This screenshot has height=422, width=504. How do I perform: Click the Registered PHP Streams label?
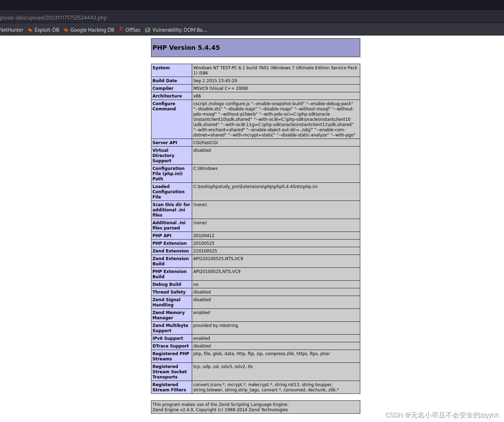[171, 356]
